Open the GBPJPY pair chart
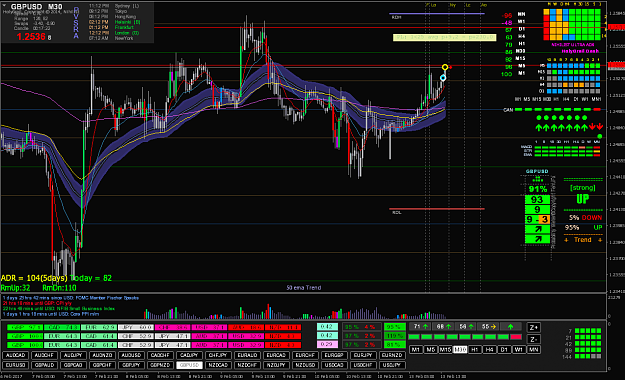Viewport: 625px width, 380px height. 131,365
